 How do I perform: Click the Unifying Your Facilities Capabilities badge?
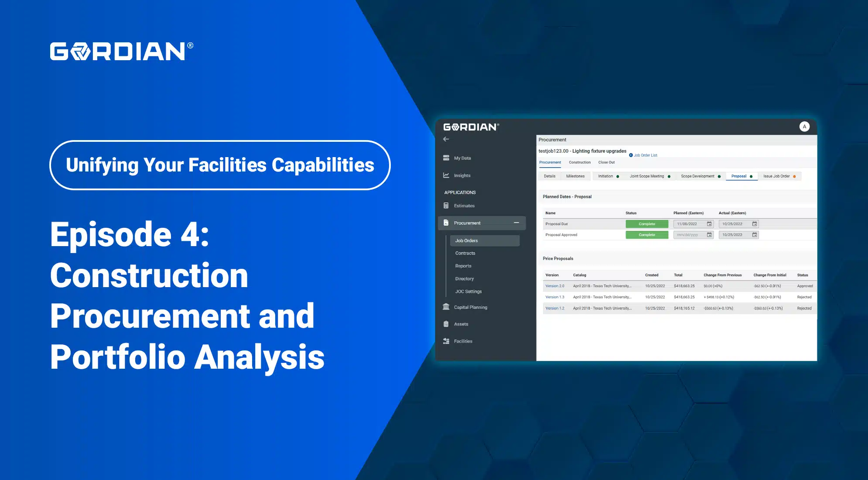click(220, 165)
